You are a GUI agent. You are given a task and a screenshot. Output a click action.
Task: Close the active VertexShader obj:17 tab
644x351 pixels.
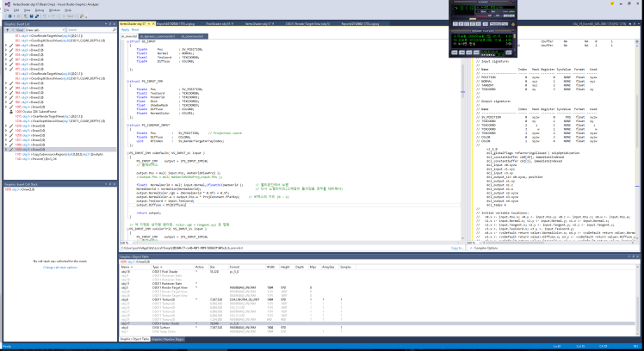pyautogui.click(x=153, y=24)
